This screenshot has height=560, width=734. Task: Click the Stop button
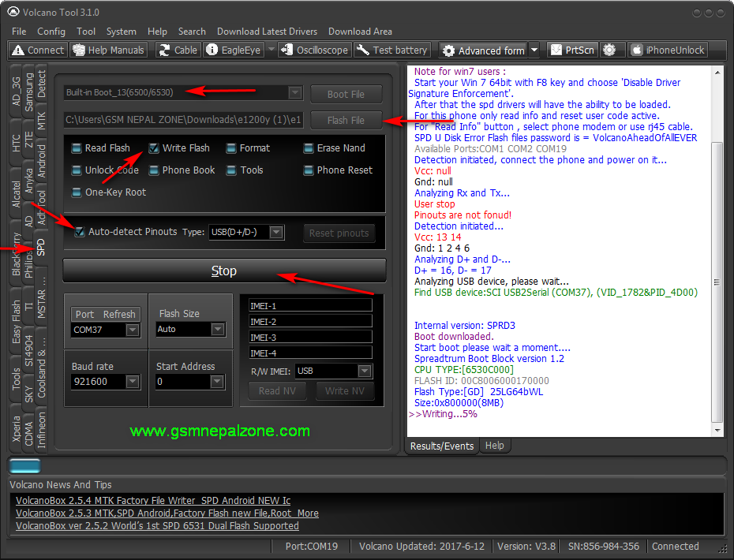tap(224, 271)
